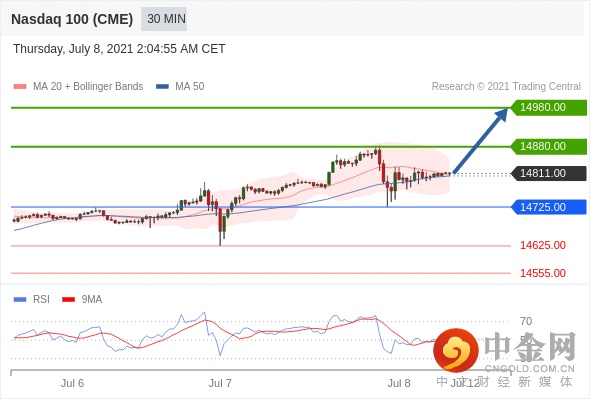Click the 14880.00 green resistance label
The image size is (590, 400).
coord(549,146)
